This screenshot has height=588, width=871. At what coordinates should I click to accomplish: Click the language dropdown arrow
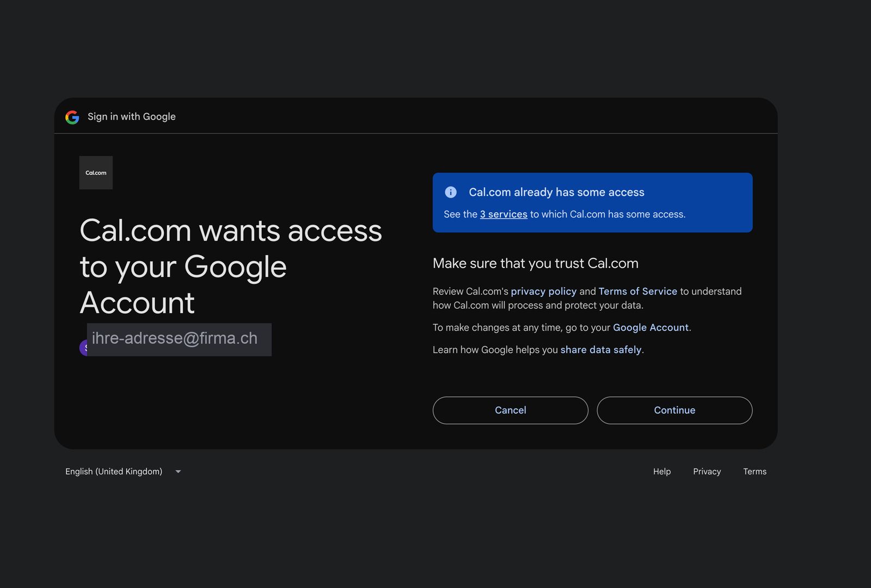tap(178, 472)
